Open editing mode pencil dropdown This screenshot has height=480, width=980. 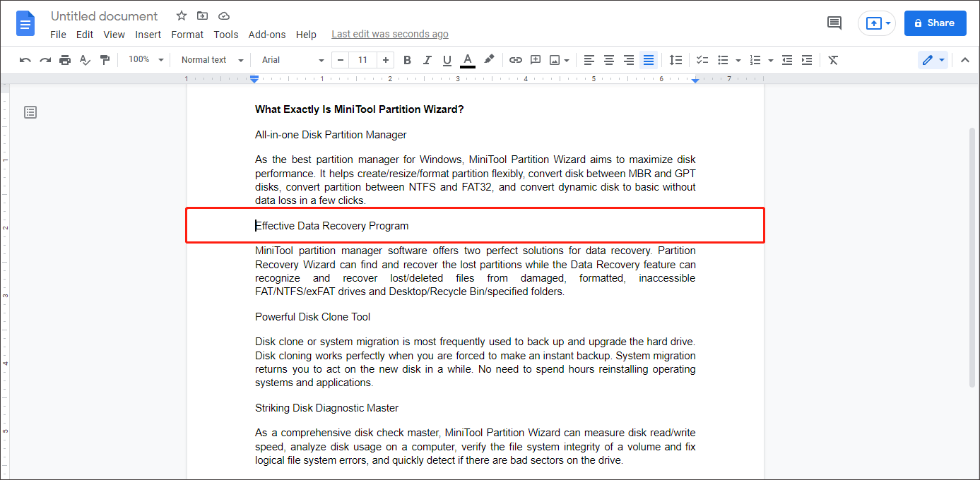[933, 60]
